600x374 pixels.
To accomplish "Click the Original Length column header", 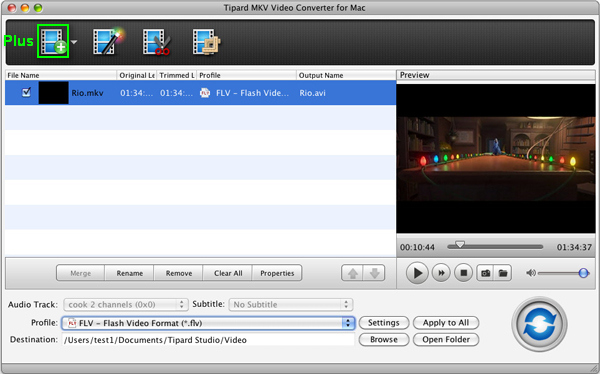I will click(x=136, y=75).
